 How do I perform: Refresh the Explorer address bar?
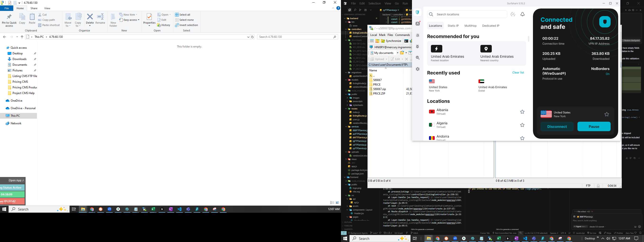coord(252,37)
